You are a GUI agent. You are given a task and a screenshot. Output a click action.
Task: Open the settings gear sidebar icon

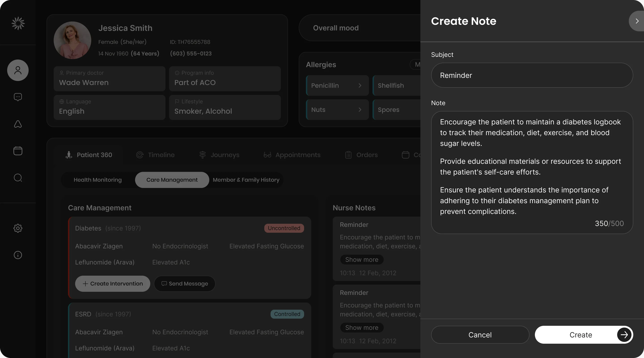coord(18,228)
